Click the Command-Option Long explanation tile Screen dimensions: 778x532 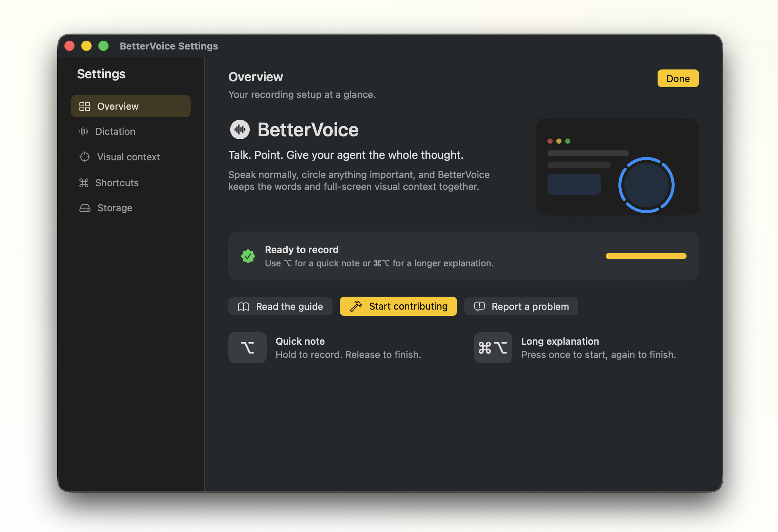[x=493, y=348]
